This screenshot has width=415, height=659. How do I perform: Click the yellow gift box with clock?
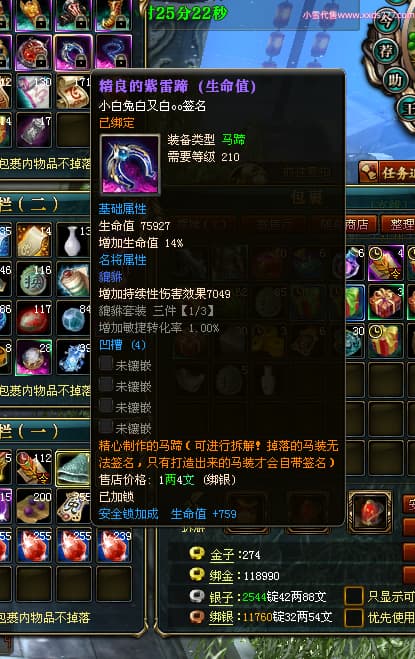coord(386,340)
